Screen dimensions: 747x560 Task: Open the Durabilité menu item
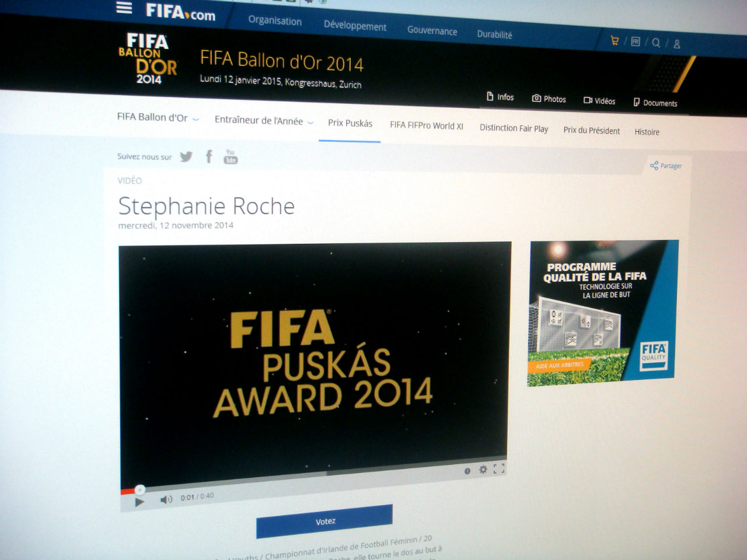coord(494,34)
